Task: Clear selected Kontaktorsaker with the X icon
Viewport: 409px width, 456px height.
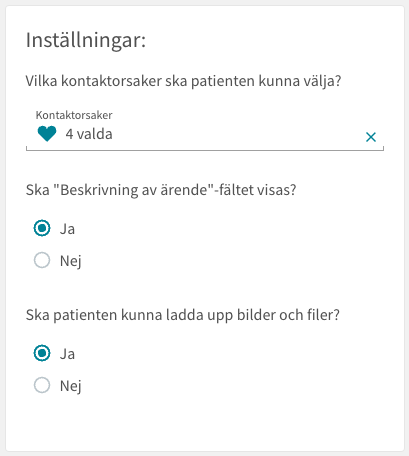Action: [371, 137]
